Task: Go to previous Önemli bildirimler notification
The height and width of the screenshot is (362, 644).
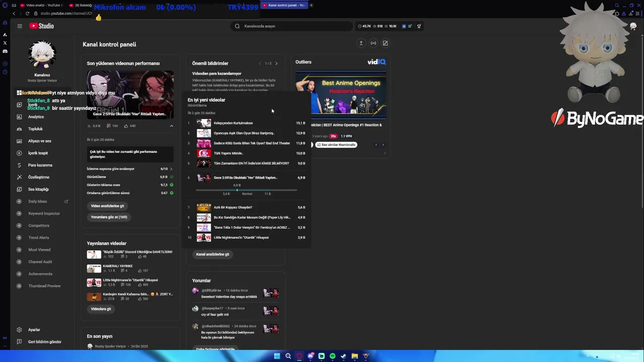Action: tap(260, 63)
